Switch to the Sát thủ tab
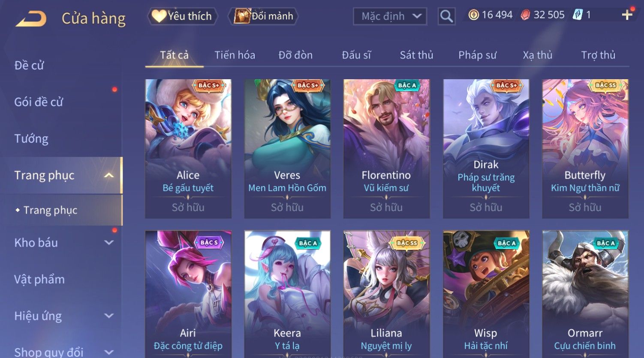 tap(416, 55)
